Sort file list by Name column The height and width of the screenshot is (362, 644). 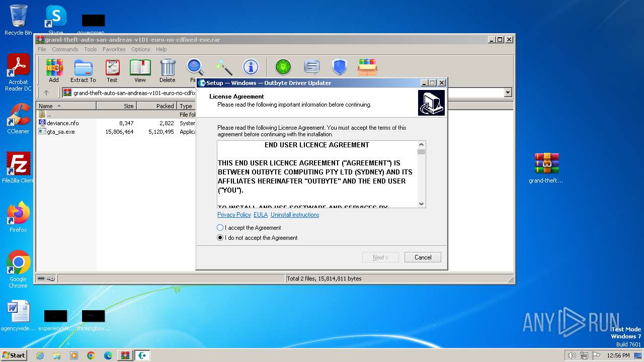pos(66,106)
